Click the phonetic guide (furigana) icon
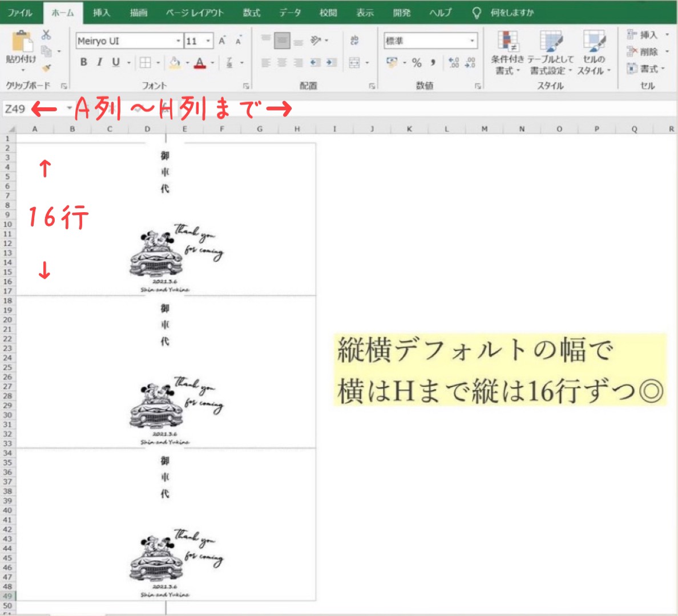The width and height of the screenshot is (678, 616). tap(229, 63)
